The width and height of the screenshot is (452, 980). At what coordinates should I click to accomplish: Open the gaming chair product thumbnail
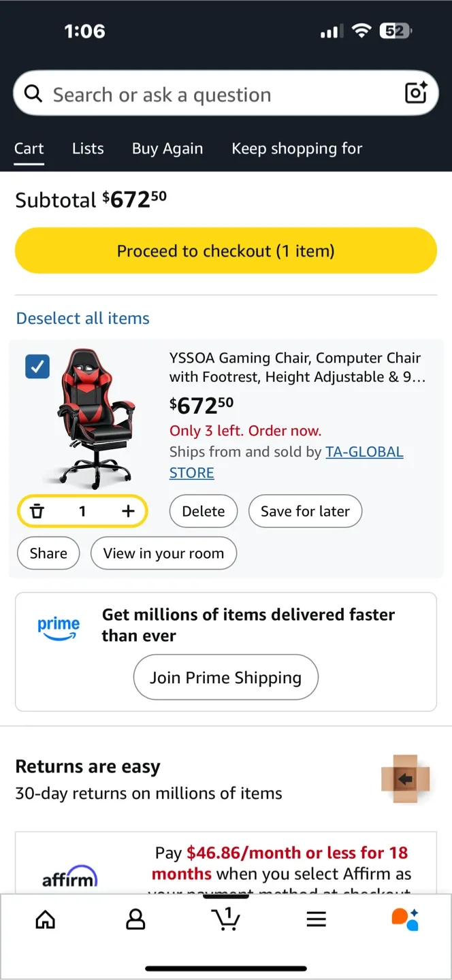(x=96, y=418)
